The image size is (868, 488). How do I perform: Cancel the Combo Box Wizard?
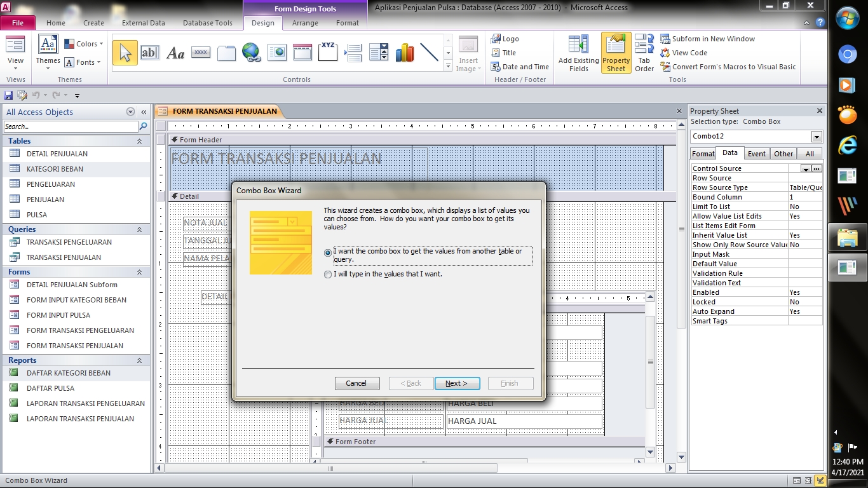pos(356,383)
